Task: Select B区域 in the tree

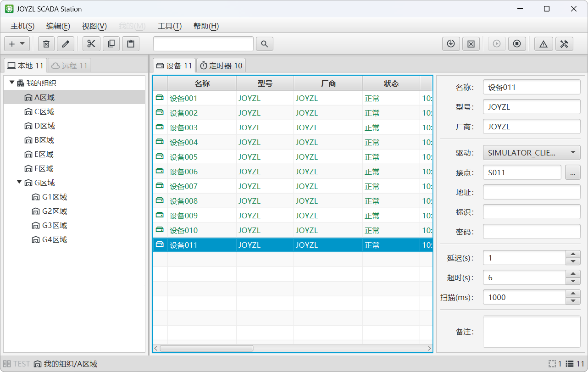Action: coord(74,140)
